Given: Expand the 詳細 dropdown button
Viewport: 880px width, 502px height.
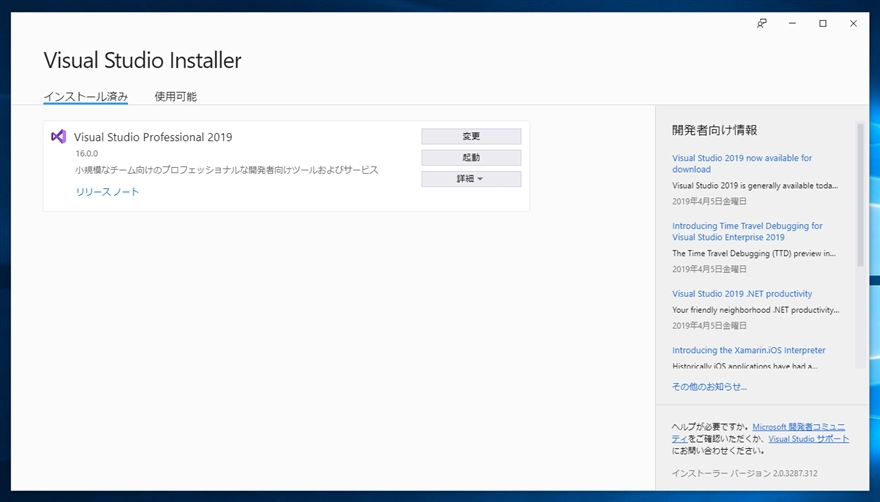Looking at the screenshot, I should (x=471, y=179).
